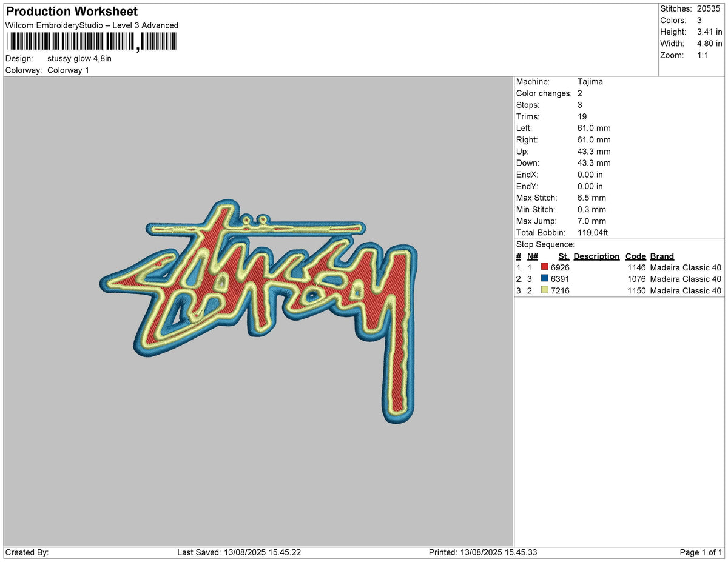Click the Machine value 'Tajima'
The height and width of the screenshot is (562, 728).
pos(590,82)
